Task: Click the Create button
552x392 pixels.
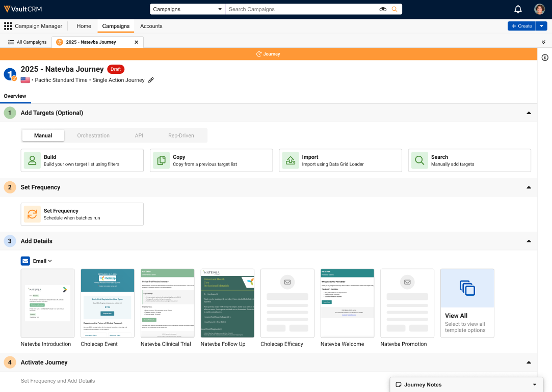Action: click(x=521, y=26)
